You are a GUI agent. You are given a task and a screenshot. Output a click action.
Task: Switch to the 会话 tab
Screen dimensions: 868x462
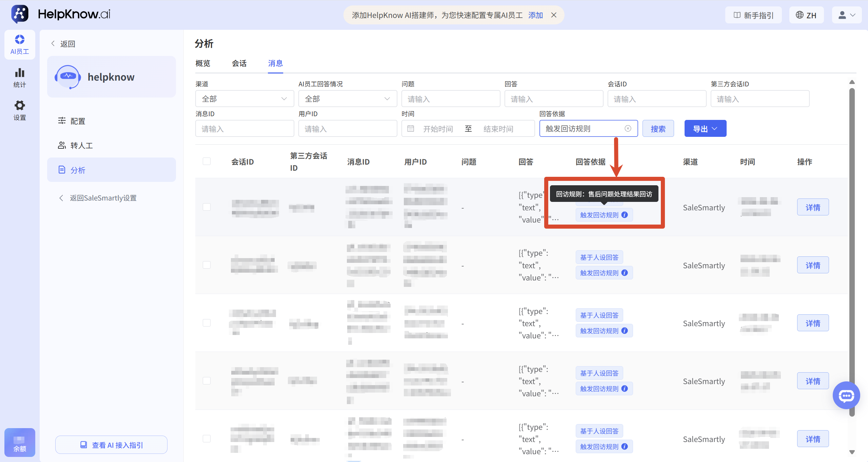[239, 63]
